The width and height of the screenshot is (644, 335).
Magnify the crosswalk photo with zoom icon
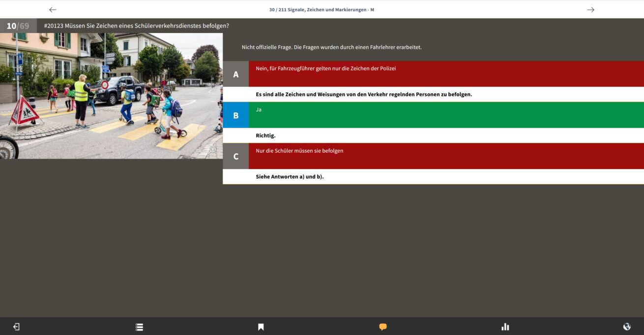click(212, 150)
